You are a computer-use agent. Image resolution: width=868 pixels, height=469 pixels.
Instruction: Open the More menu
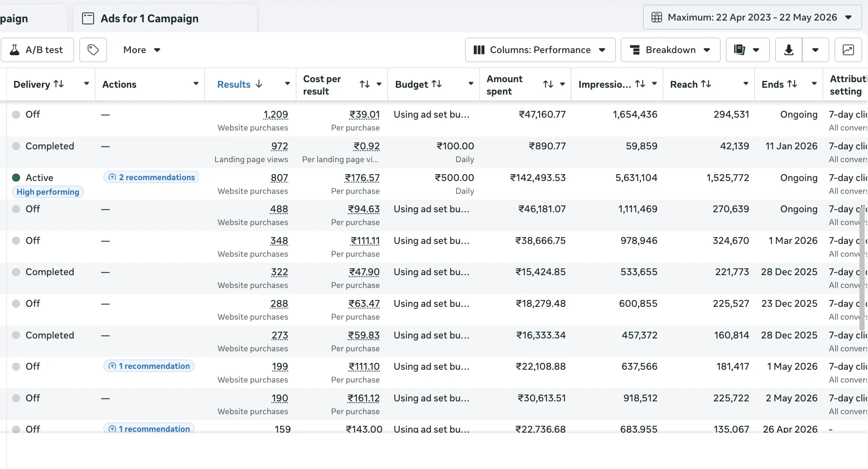pyautogui.click(x=142, y=50)
